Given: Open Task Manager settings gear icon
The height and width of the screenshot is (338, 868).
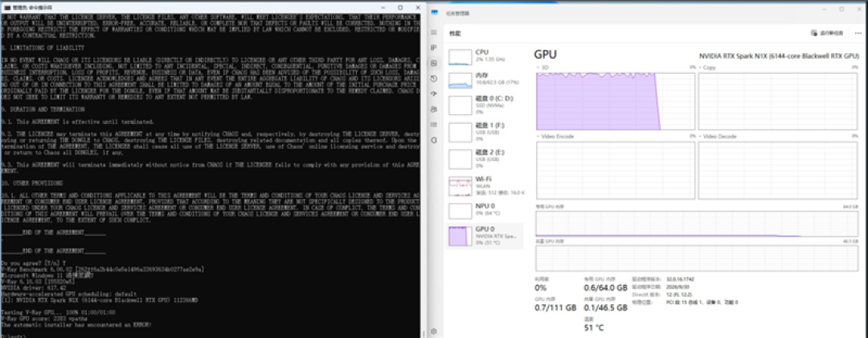Looking at the screenshot, I should pyautogui.click(x=434, y=332).
